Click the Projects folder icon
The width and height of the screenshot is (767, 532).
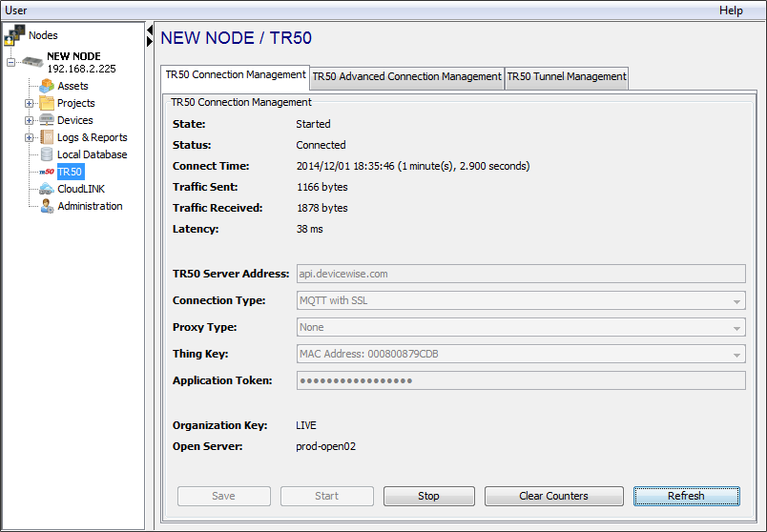pos(47,103)
